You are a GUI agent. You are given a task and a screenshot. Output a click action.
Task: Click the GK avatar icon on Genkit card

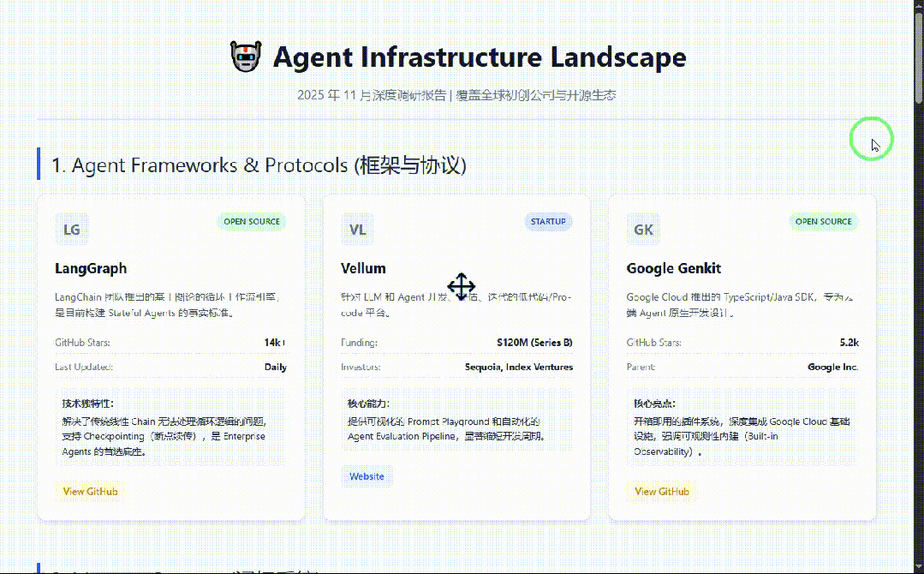643,230
